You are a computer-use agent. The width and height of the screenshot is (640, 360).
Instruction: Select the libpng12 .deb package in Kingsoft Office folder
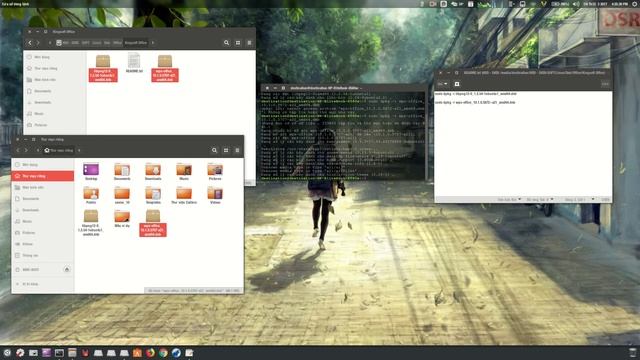pos(103,68)
